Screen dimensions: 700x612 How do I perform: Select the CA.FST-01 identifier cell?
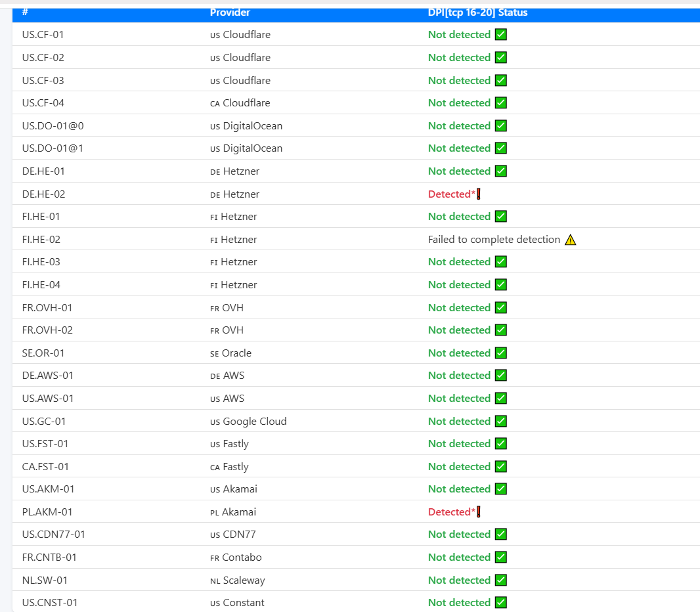tap(45, 466)
